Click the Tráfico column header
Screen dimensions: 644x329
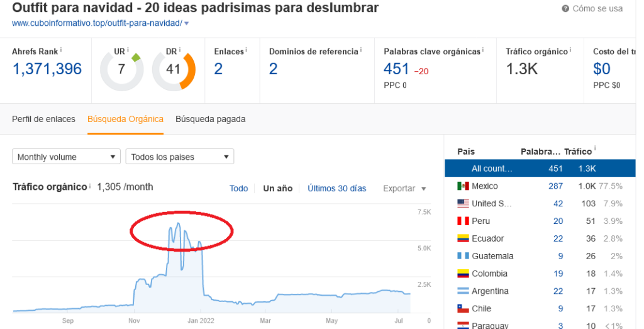(578, 152)
